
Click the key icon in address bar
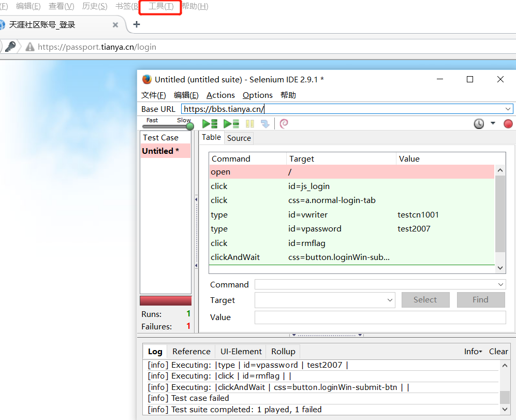click(x=10, y=47)
